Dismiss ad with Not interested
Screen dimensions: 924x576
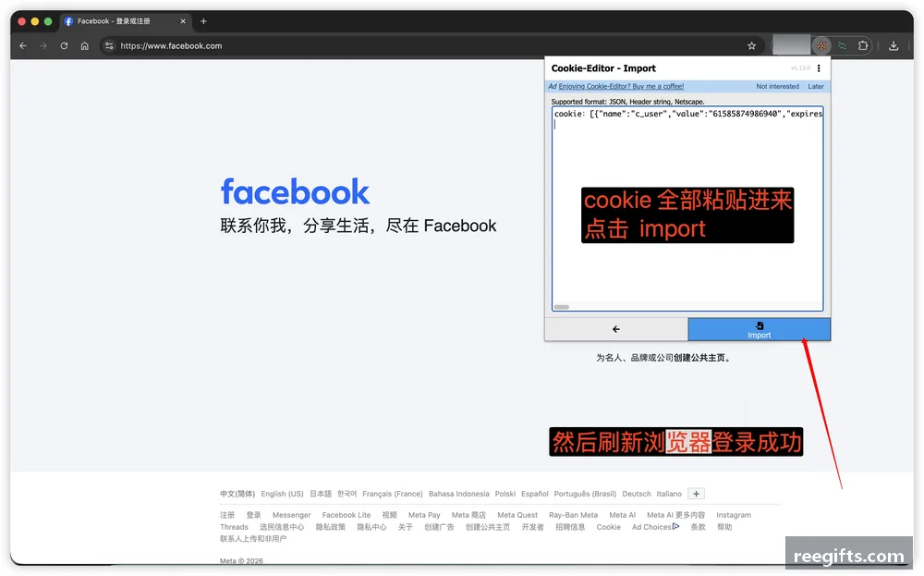[777, 86]
